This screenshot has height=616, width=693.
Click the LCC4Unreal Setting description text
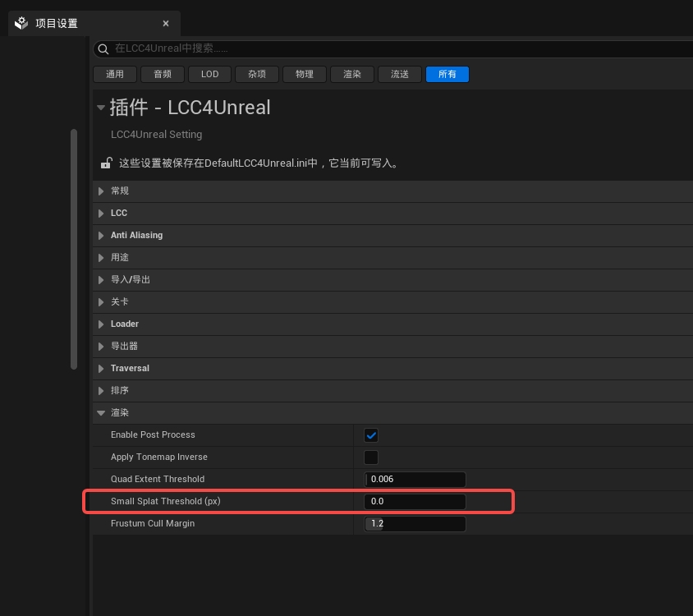coord(157,135)
